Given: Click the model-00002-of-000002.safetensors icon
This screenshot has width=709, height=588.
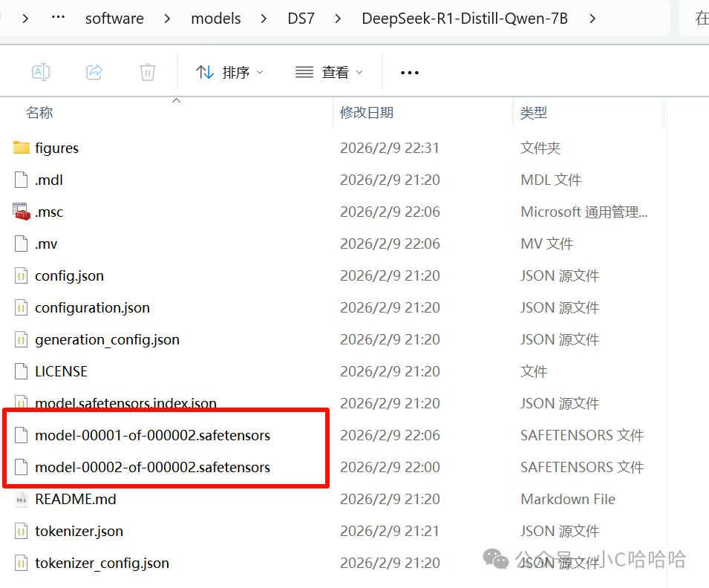Looking at the screenshot, I should pos(22,467).
